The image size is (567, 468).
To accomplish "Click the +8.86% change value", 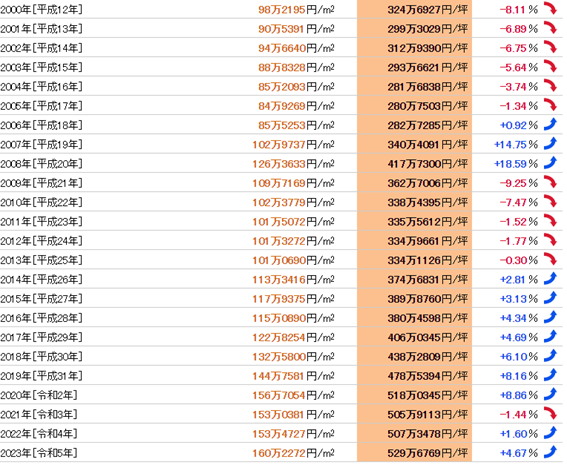I will coord(519,395).
